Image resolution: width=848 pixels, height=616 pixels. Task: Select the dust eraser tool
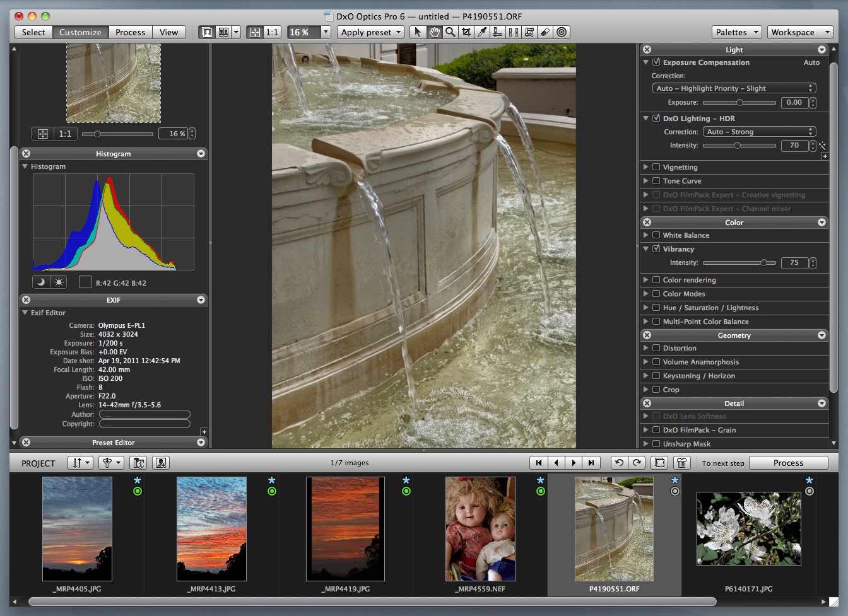(x=545, y=32)
